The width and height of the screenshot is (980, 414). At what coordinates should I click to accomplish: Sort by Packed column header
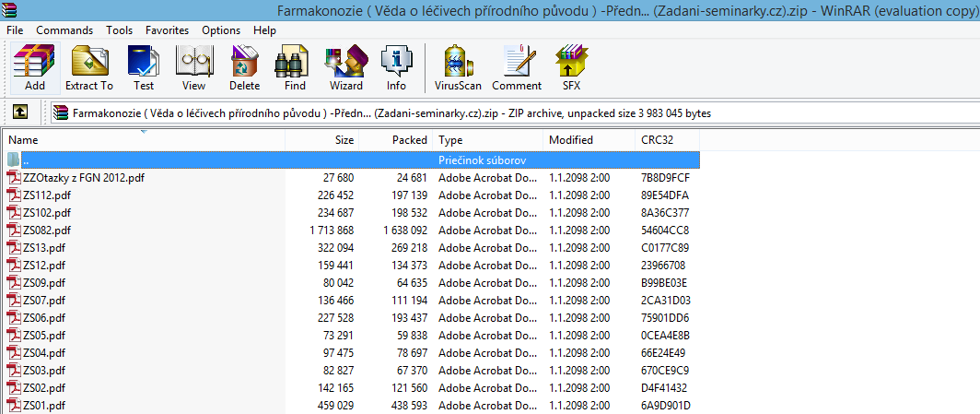[x=396, y=140]
